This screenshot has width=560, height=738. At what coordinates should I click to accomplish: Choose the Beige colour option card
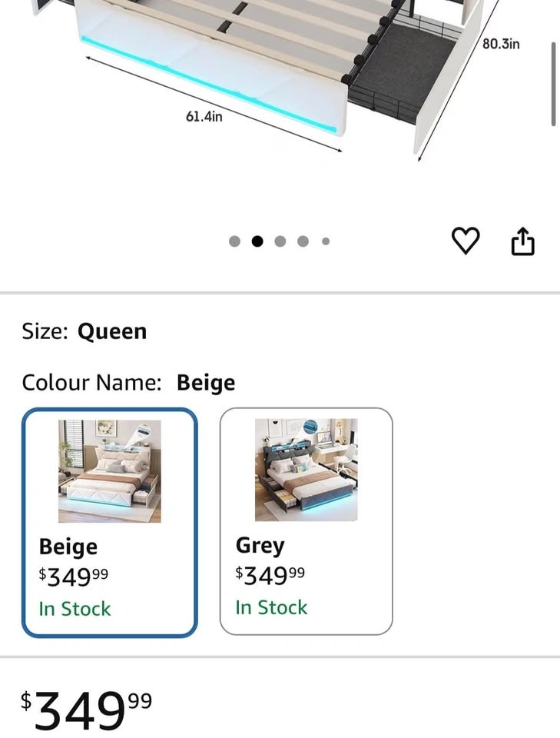110,523
